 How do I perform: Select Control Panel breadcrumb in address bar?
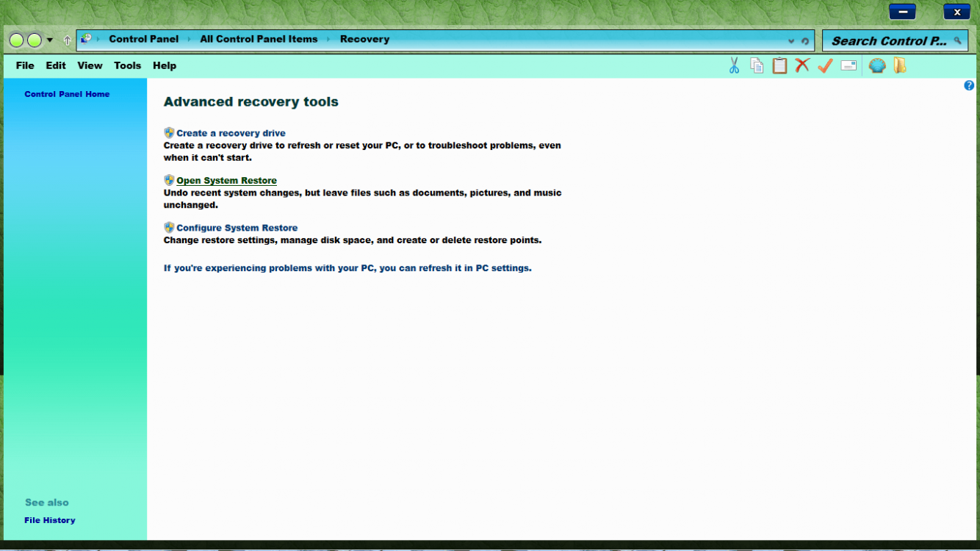tap(143, 39)
